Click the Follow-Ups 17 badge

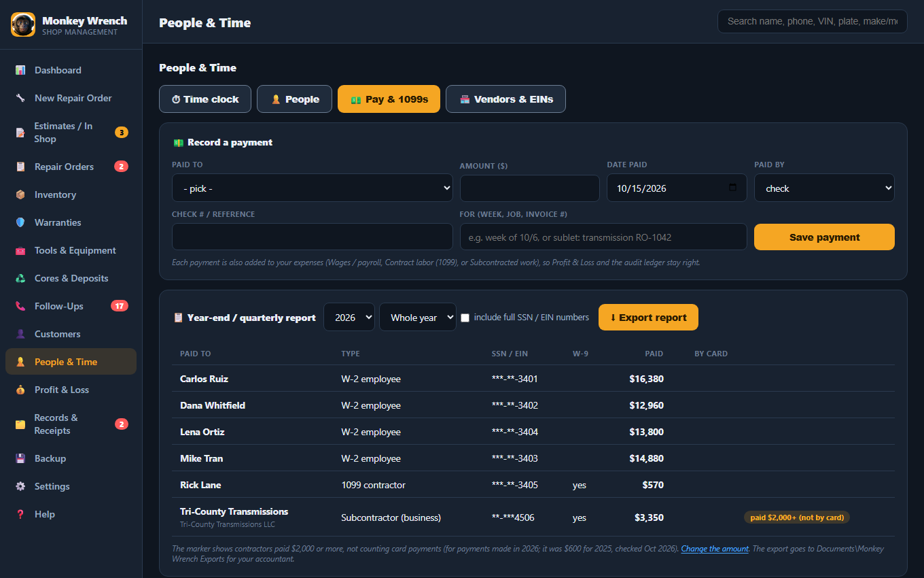pyautogui.click(x=120, y=306)
